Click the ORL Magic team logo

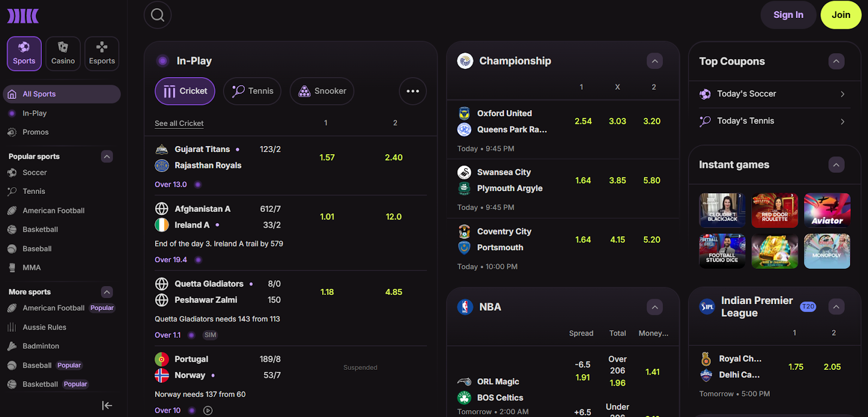[x=464, y=382]
